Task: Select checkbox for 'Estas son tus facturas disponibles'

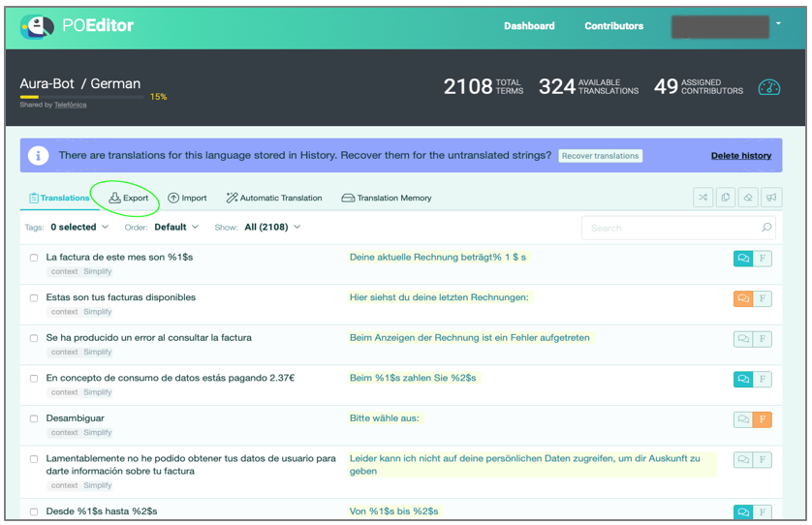Action: [x=34, y=297]
